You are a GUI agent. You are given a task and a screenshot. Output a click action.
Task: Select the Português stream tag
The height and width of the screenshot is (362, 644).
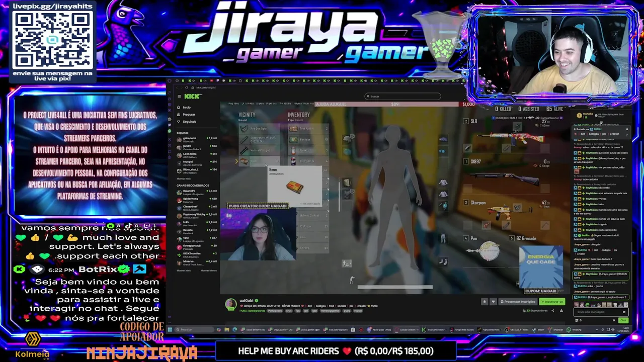[275, 311]
